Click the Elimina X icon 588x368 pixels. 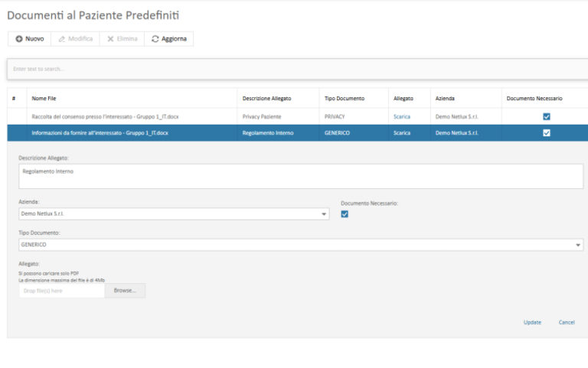pos(111,39)
